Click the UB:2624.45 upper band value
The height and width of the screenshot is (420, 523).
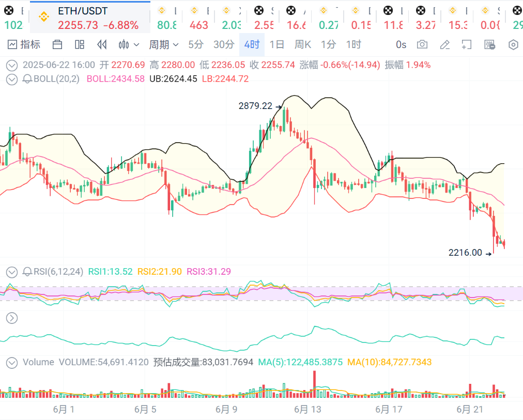pos(174,79)
